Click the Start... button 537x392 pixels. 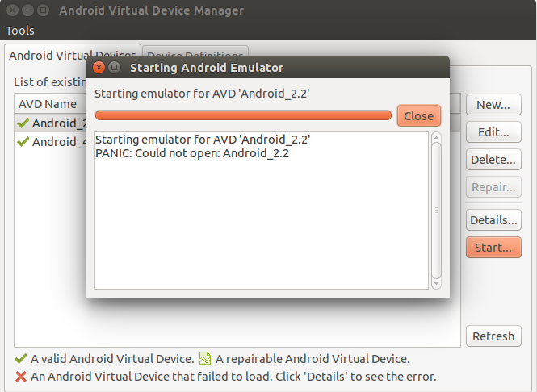493,248
